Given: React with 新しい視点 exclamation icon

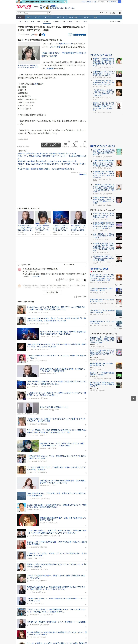Looking at the screenshot, I should tap(83, 144).
